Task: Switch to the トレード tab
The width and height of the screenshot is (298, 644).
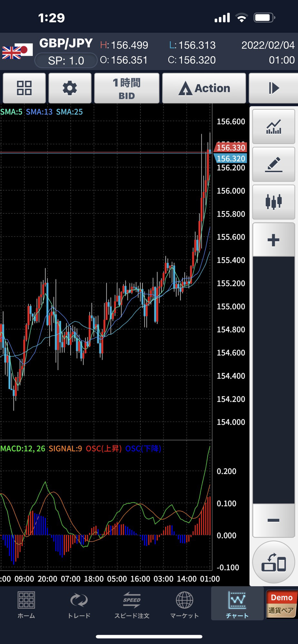Action: click(x=79, y=605)
